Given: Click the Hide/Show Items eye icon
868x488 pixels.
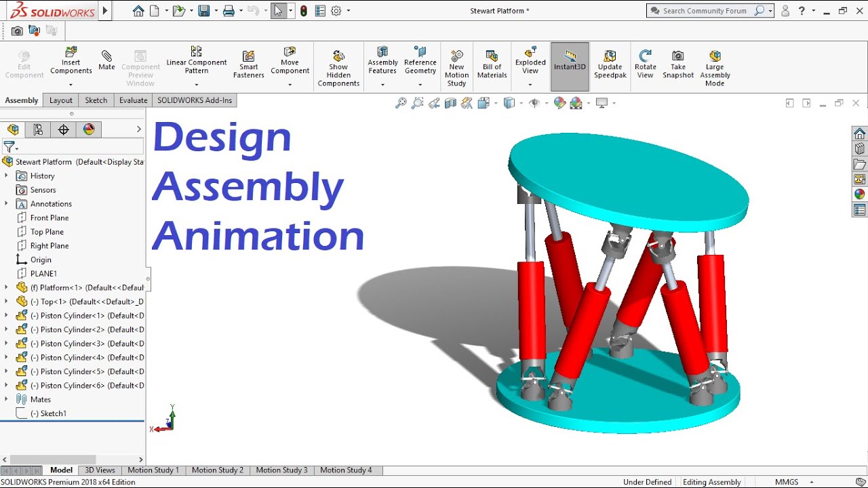Looking at the screenshot, I should coord(534,103).
